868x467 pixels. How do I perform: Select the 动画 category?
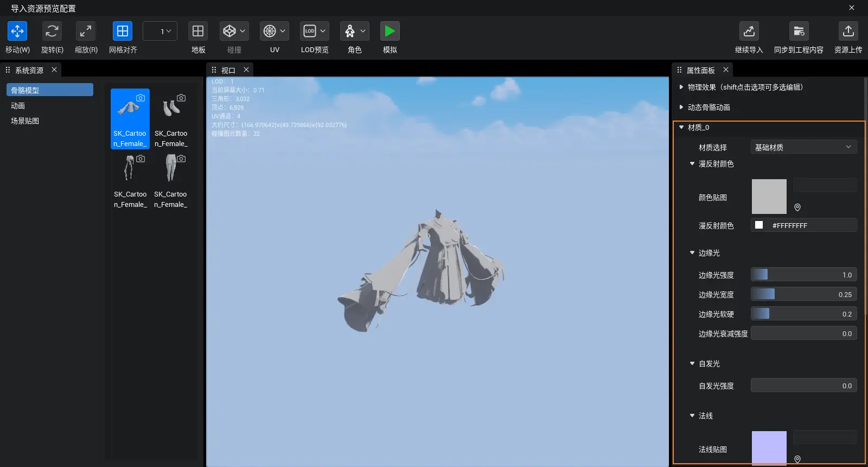(50, 105)
